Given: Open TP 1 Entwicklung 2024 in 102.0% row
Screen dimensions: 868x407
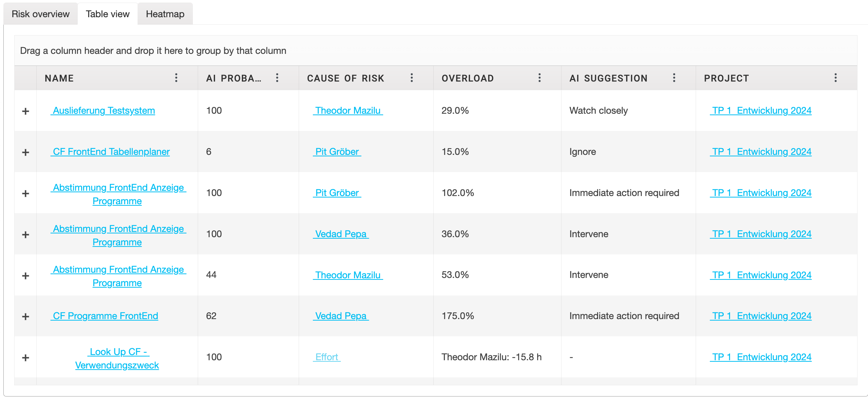Looking at the screenshot, I should point(761,193).
